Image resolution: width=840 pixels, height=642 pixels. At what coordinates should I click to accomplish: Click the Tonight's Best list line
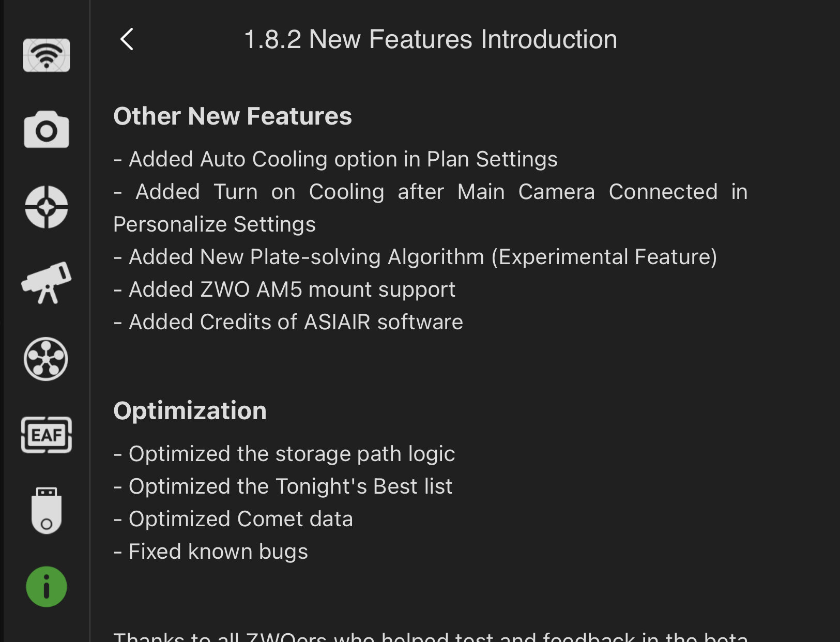[x=283, y=486]
